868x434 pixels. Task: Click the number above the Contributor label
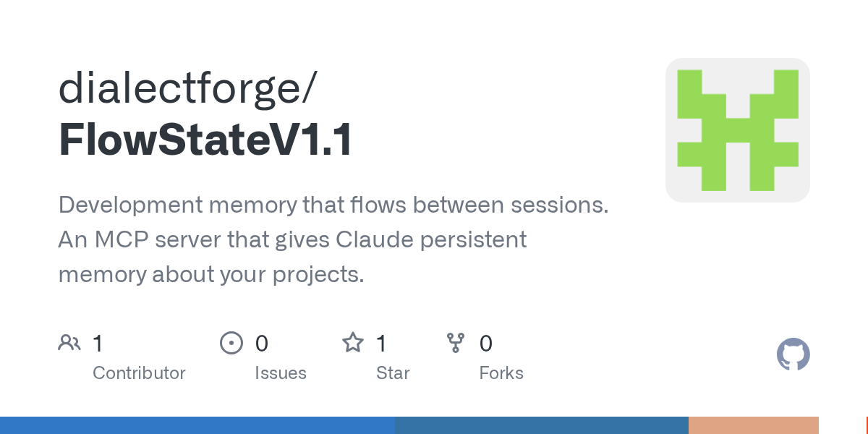[98, 344]
